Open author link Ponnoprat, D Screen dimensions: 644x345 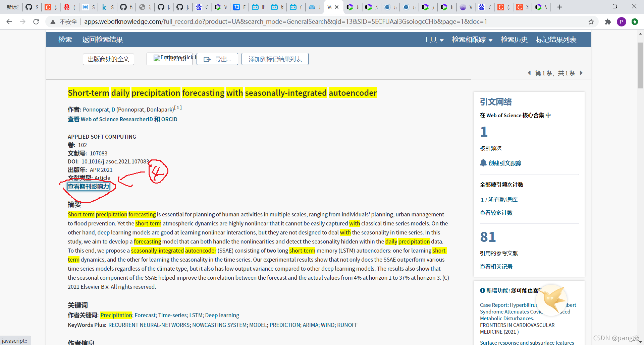(x=99, y=110)
